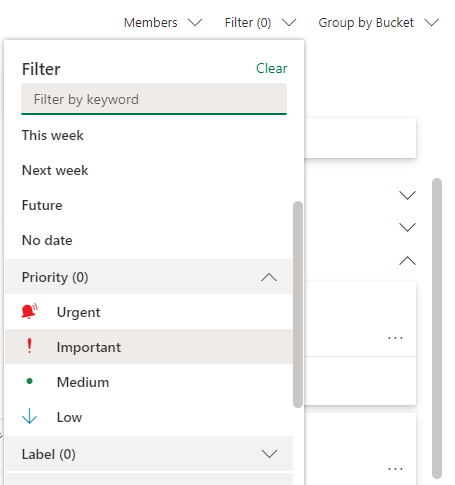Choose the No date filter option

(47, 240)
